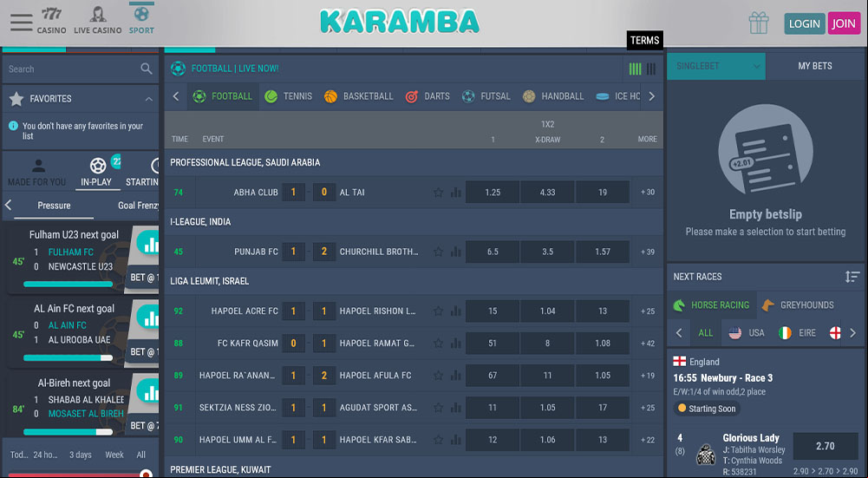The width and height of the screenshot is (868, 478).
Task: Click the Login button
Action: click(x=805, y=23)
